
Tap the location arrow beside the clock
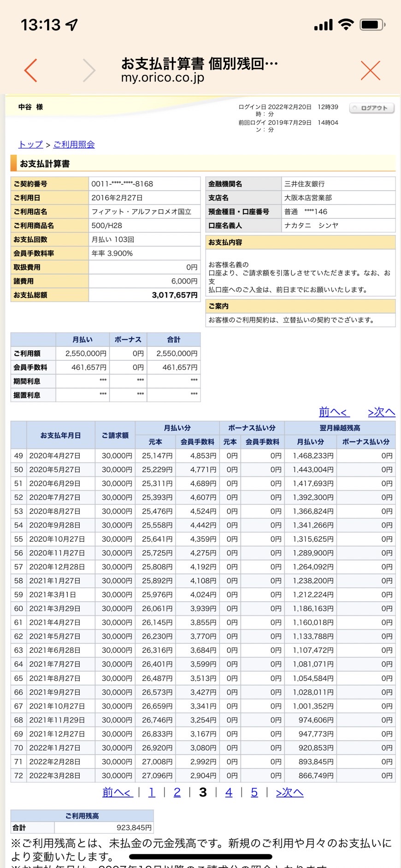pos(71,24)
